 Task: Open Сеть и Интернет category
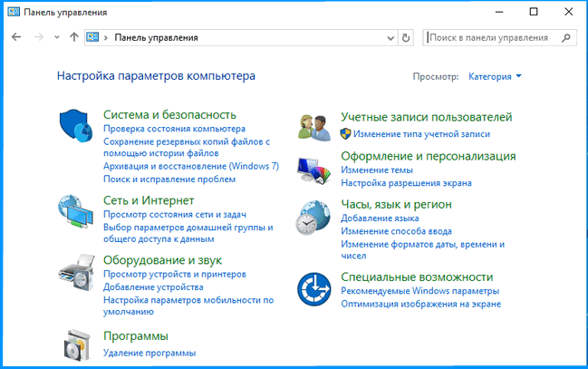coord(149,200)
